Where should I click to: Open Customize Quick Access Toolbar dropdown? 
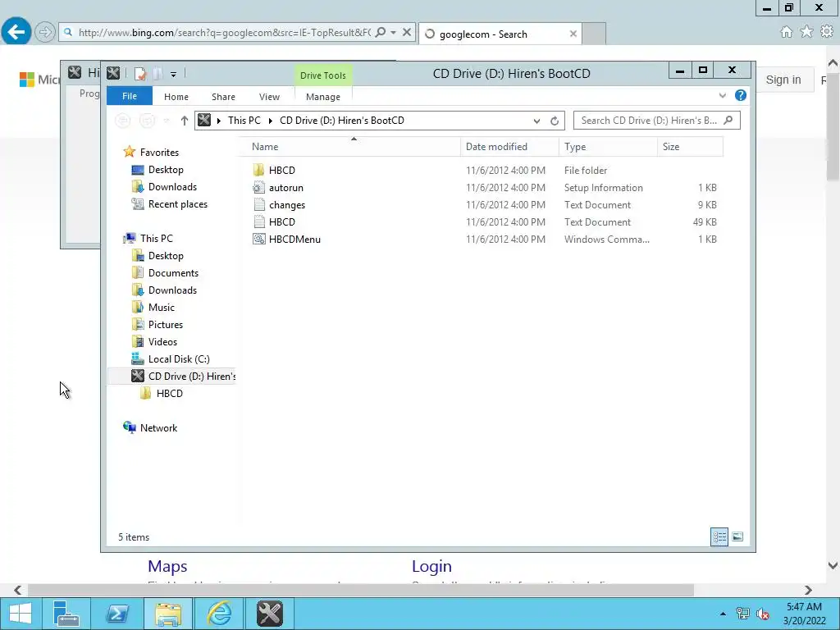pyautogui.click(x=174, y=74)
